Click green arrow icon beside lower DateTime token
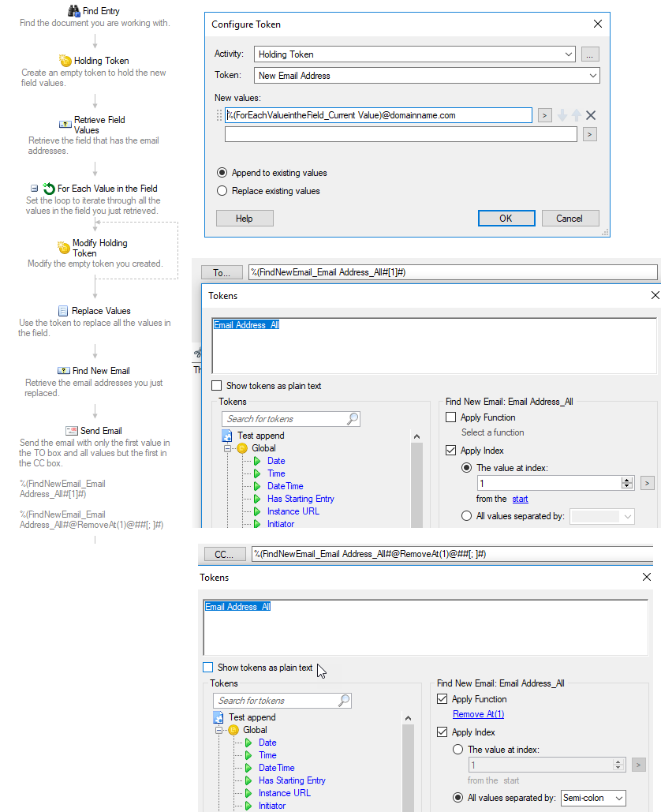The height and width of the screenshot is (812, 661). 248,768
